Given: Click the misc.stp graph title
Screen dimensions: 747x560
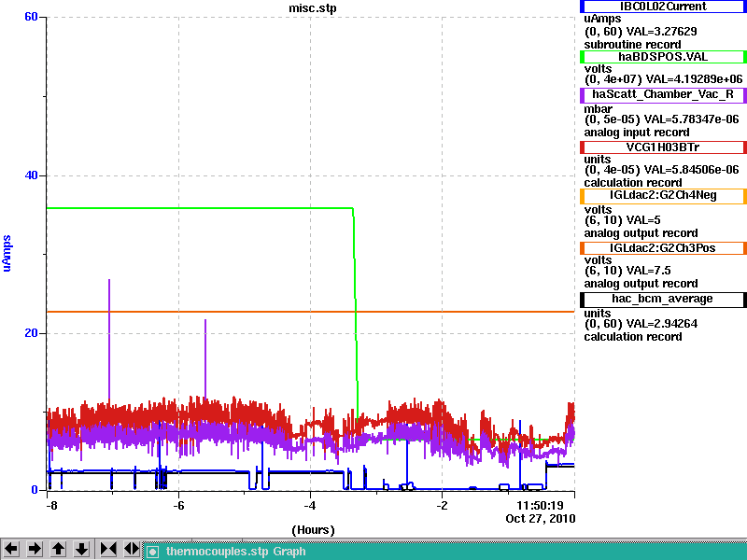Looking at the screenshot, I should (x=313, y=8).
